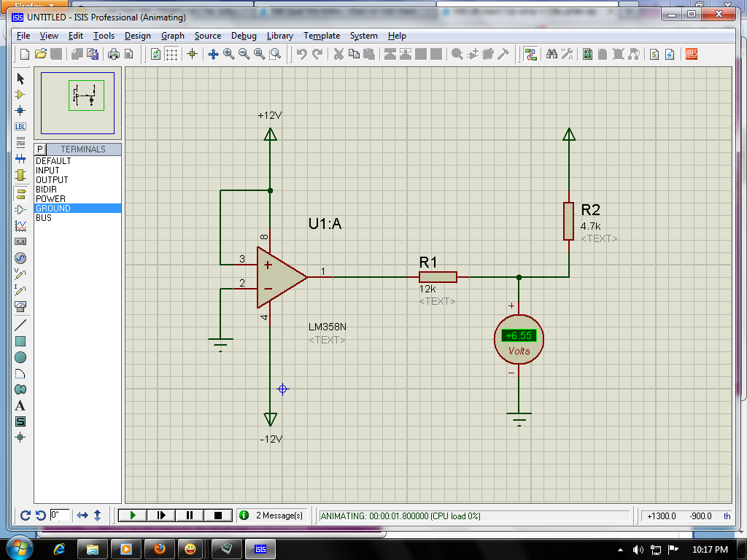Viewport: 747px width, 560px height.
Task: Open the Design menu
Action: pyautogui.click(x=137, y=36)
